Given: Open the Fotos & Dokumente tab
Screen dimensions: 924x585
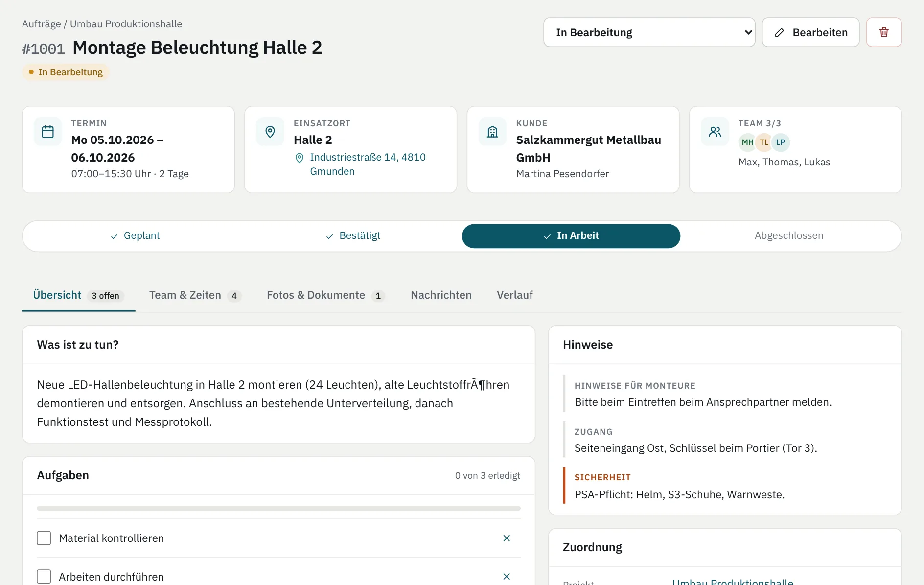Looking at the screenshot, I should tap(326, 295).
